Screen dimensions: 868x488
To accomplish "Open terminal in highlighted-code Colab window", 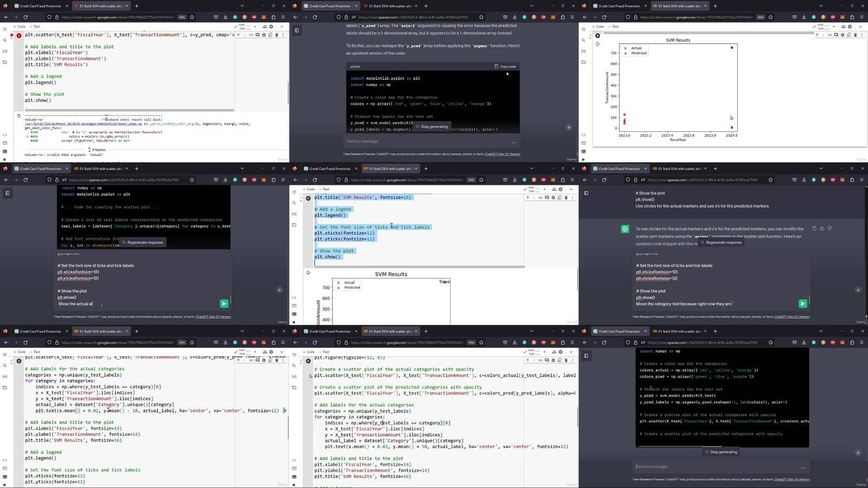I will coord(294,314).
